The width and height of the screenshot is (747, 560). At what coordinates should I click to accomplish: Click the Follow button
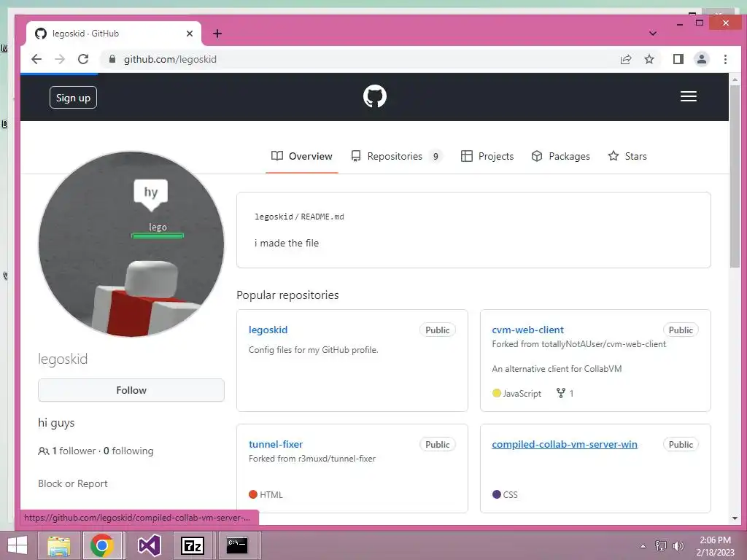[131, 390]
